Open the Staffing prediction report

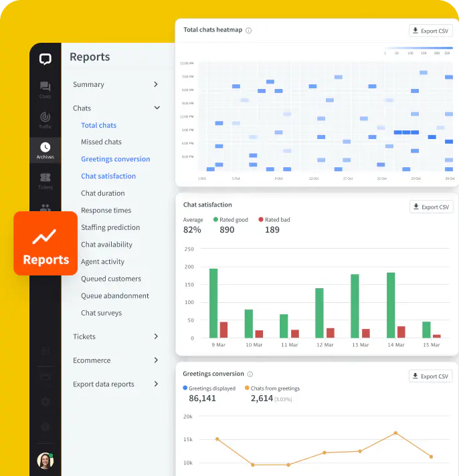[110, 227]
